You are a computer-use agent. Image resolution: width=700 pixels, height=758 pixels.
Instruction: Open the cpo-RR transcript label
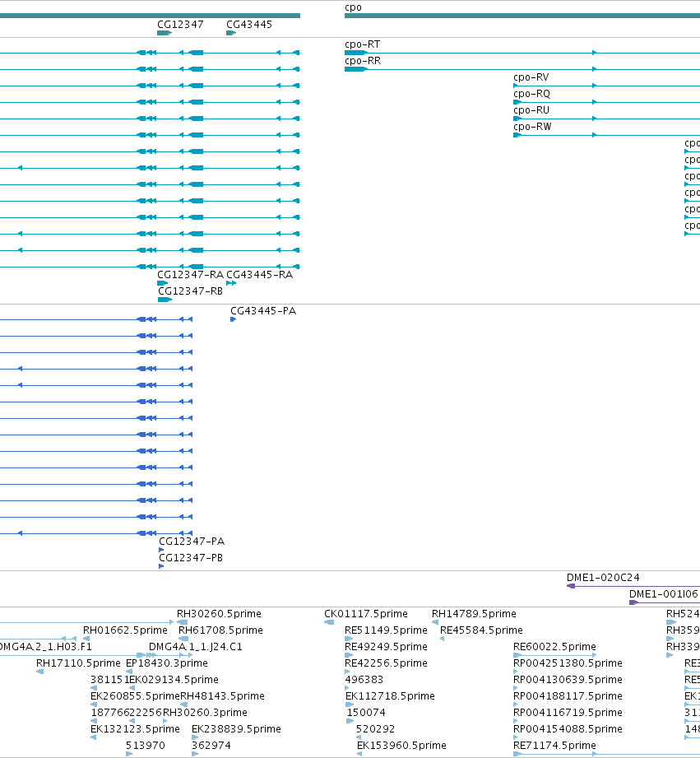(x=363, y=61)
